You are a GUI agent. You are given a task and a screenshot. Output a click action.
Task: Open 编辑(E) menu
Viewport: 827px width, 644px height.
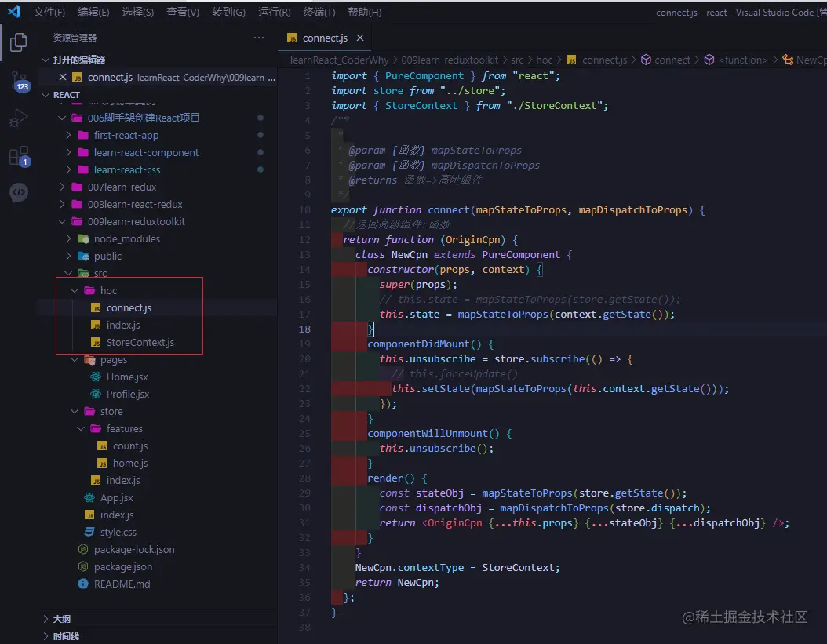click(93, 12)
